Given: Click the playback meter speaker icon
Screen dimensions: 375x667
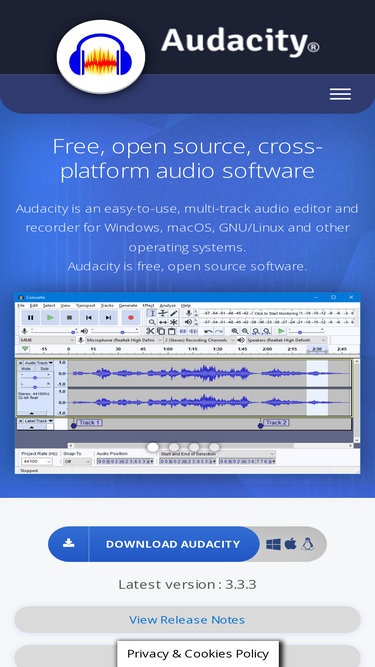Looking at the screenshot, I should (x=188, y=322).
